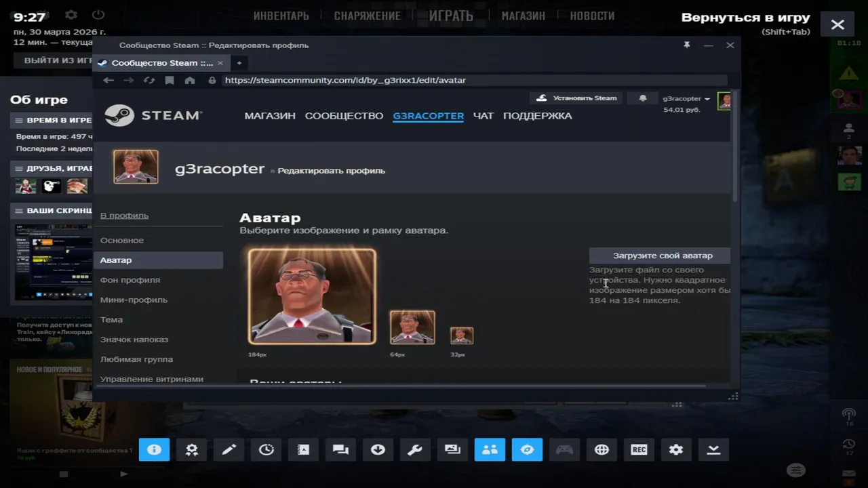This screenshot has width=868, height=488.
Task: Open НОВОСТИ game menu tab
Action: pyautogui.click(x=592, y=16)
